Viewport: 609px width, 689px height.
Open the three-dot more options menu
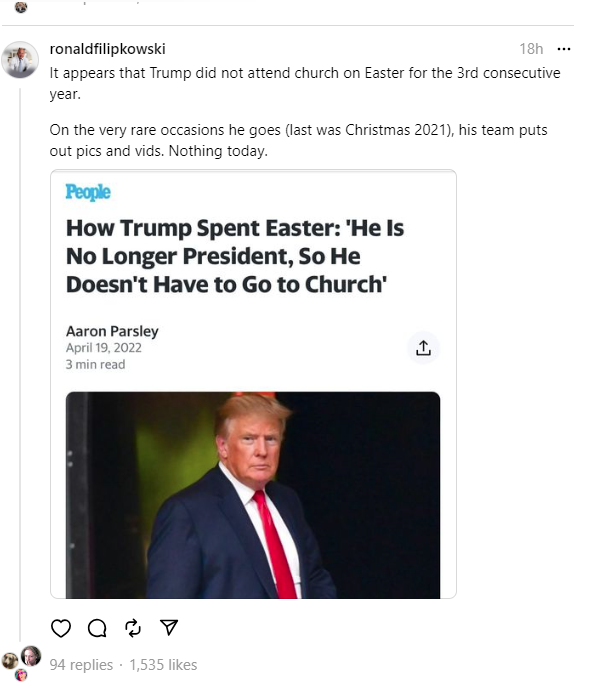coord(563,48)
